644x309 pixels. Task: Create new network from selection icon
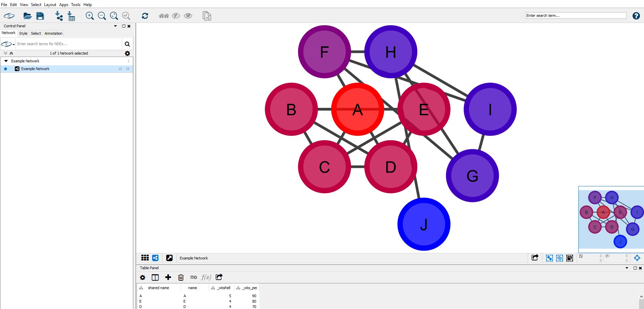pos(207,16)
